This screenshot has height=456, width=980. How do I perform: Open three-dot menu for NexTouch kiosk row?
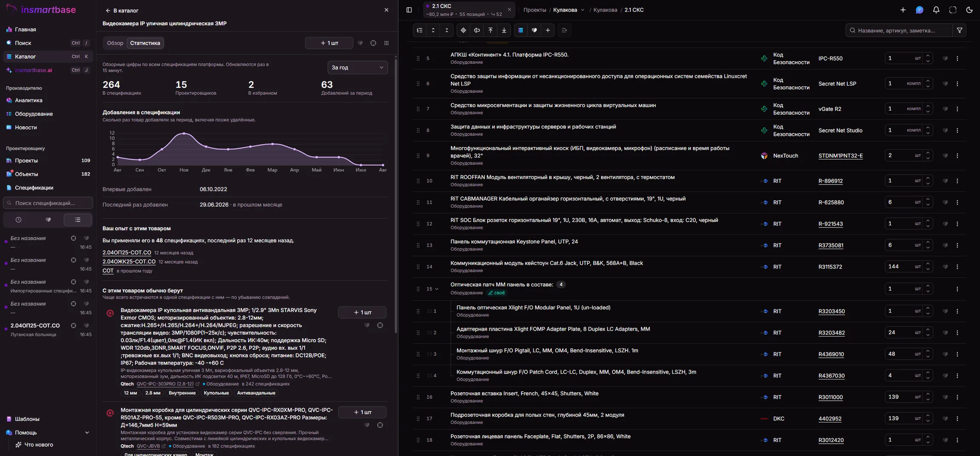[x=957, y=156]
